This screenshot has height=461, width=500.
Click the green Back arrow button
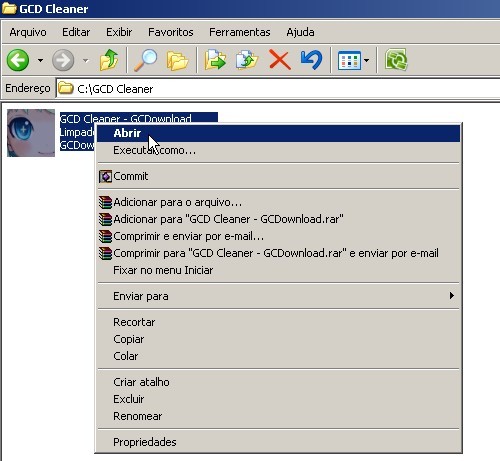[18, 60]
